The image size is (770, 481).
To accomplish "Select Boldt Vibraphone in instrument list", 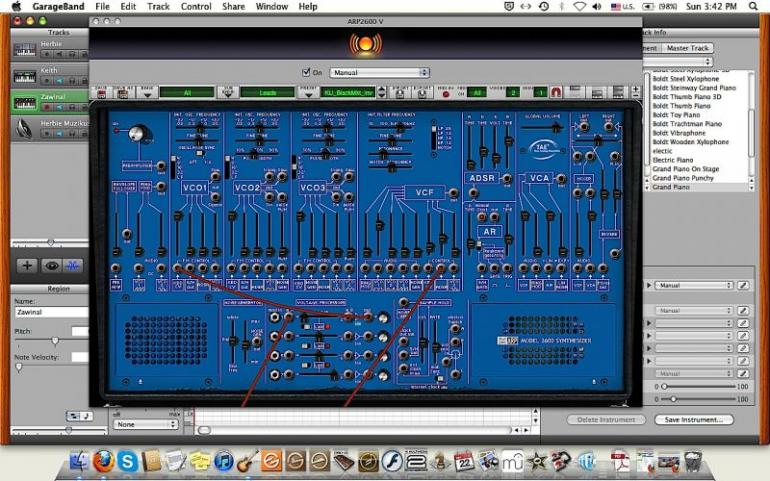I will [x=679, y=133].
